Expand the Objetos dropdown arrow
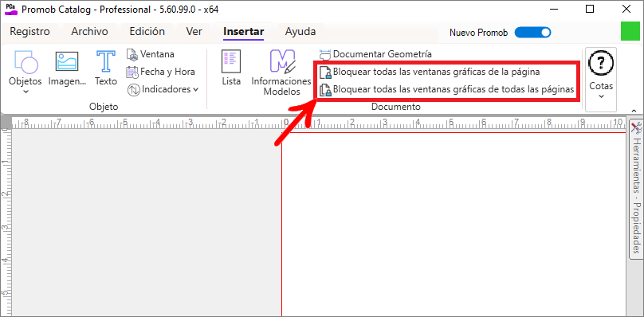The width and height of the screenshot is (644, 317). 26,92
